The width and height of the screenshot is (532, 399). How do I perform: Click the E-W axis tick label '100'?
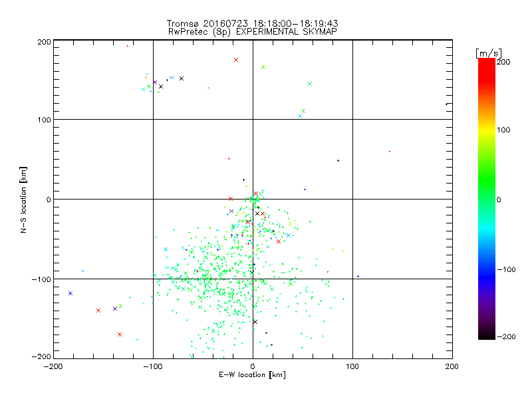point(352,366)
